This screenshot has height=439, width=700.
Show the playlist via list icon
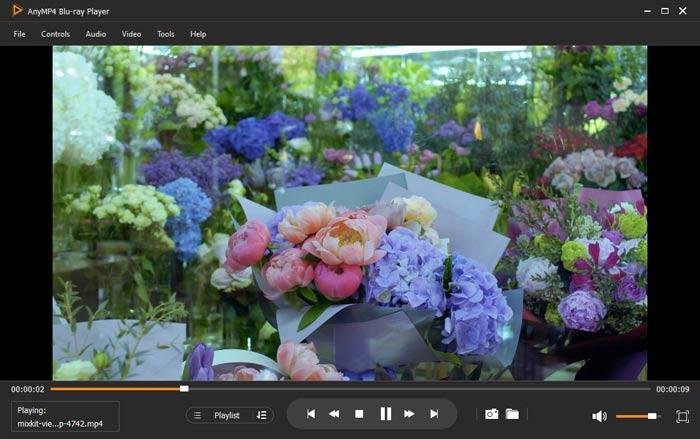point(198,415)
